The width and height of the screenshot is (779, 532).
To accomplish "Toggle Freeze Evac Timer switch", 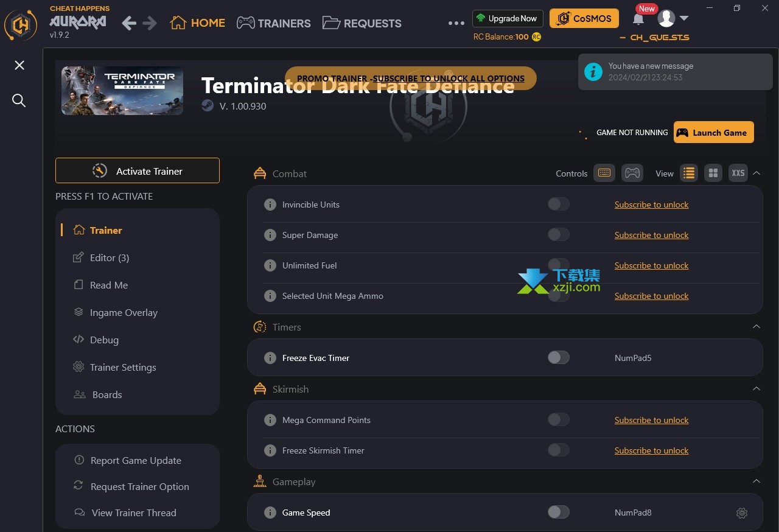I will 558,358.
